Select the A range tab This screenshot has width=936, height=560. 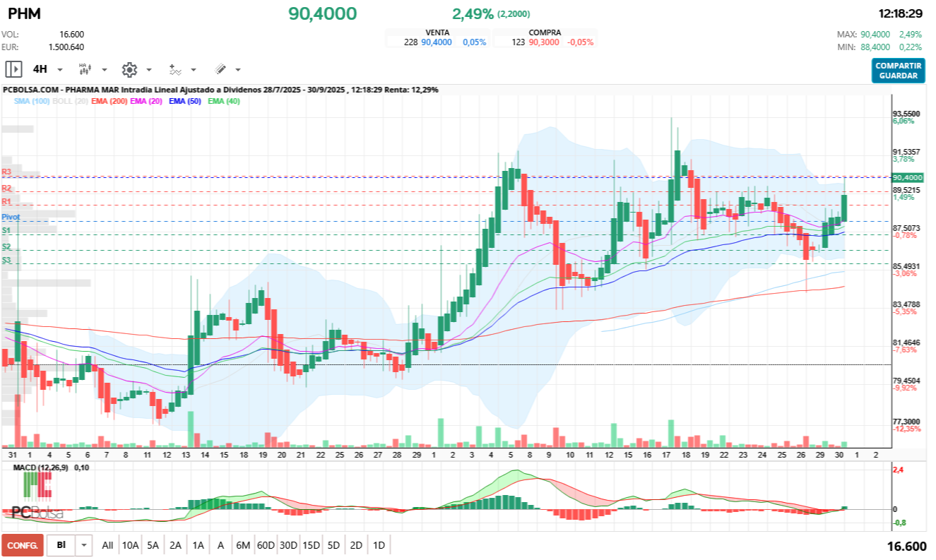(220, 545)
